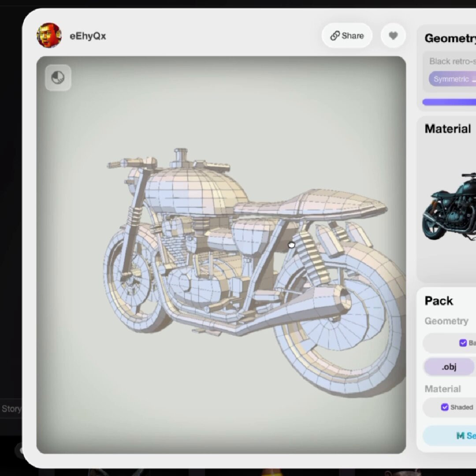
Task: Click the Geometry panel heading
Action: [450, 38]
